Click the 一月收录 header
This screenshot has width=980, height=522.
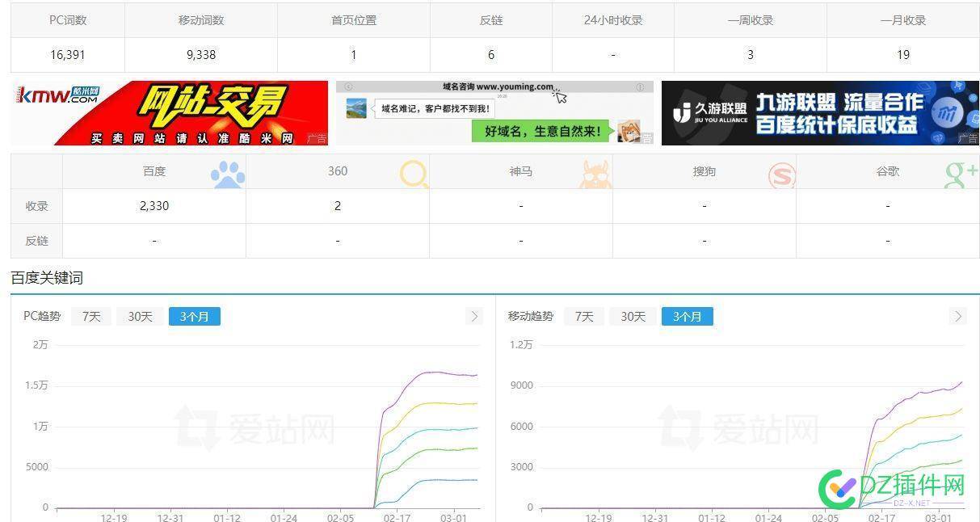903,20
